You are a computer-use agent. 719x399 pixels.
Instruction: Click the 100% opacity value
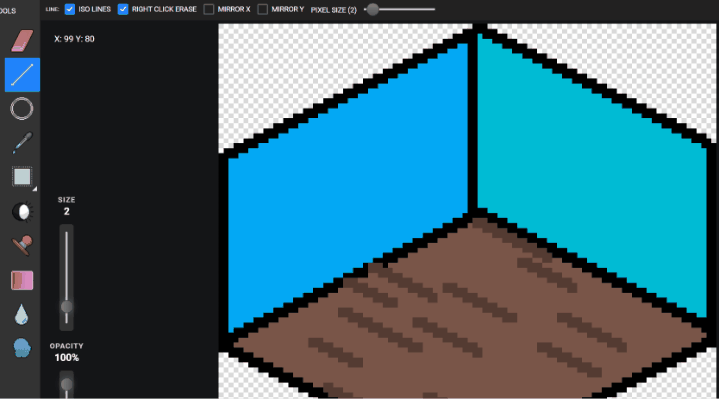click(x=66, y=358)
